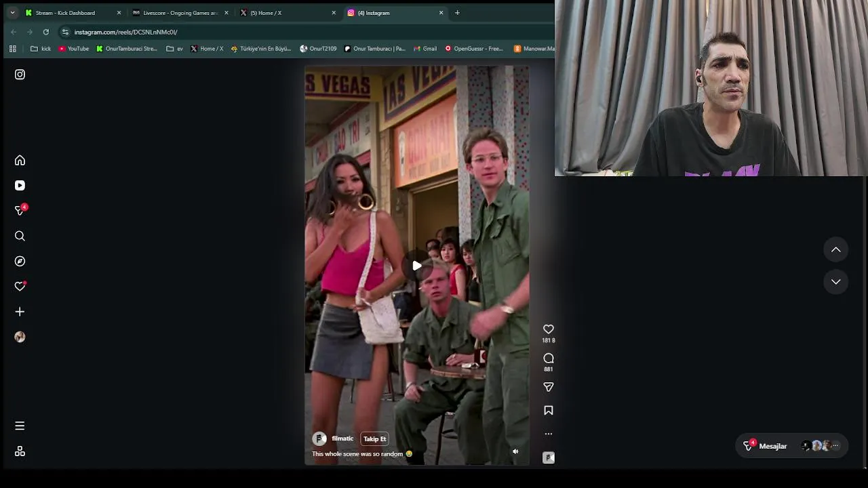Open a new browser tab
Viewport: 868px width, 488px height.
tap(457, 13)
